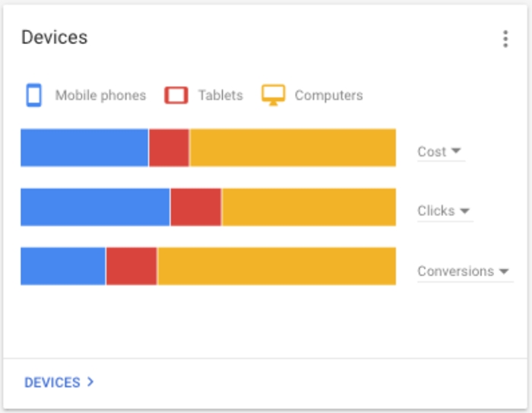This screenshot has height=413, width=532.
Task: Select red tablet segment in Cost bar
Action: 169,148
